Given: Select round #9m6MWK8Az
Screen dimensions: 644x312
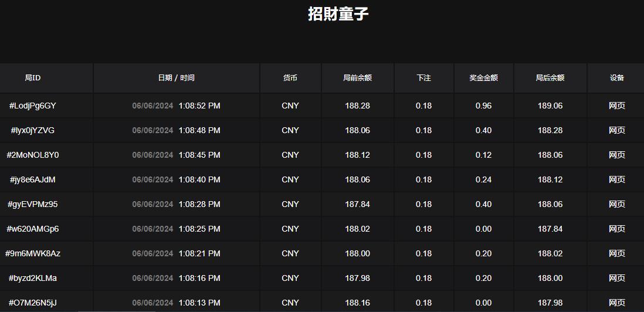Looking at the screenshot, I should click(33, 253).
